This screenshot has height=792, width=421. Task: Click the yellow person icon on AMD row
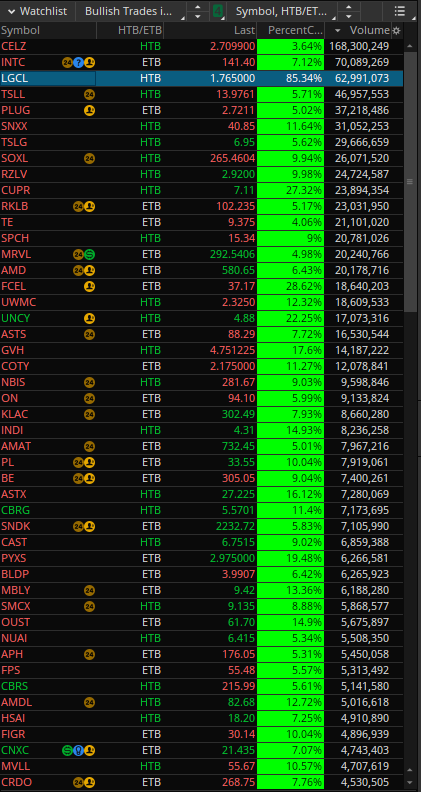pos(89,270)
